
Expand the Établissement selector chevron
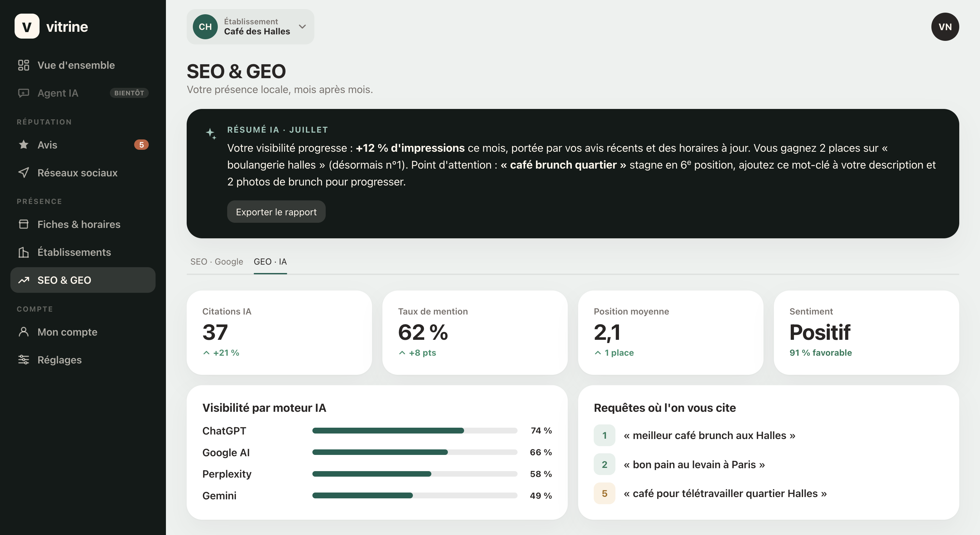(302, 27)
